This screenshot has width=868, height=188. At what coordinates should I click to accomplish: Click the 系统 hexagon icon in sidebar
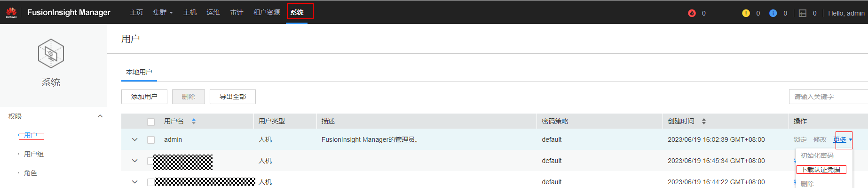tap(51, 54)
